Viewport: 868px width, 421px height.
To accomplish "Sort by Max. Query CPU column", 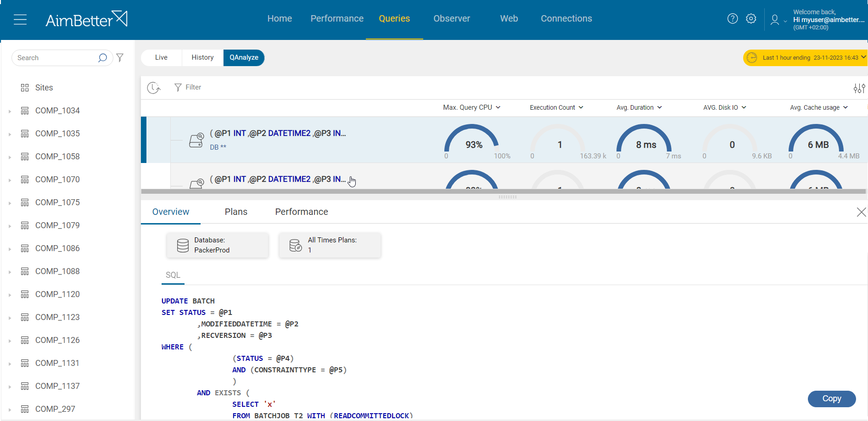I will pyautogui.click(x=471, y=107).
